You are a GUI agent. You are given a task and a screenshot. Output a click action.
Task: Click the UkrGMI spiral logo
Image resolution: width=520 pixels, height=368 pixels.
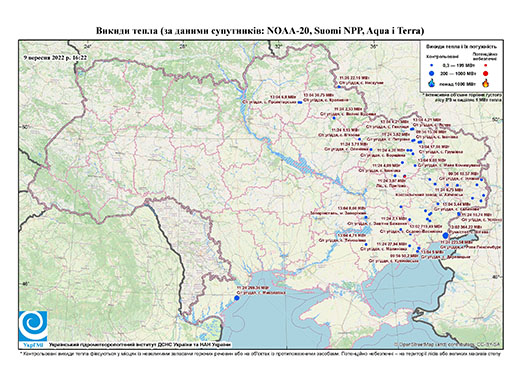pos(33,327)
